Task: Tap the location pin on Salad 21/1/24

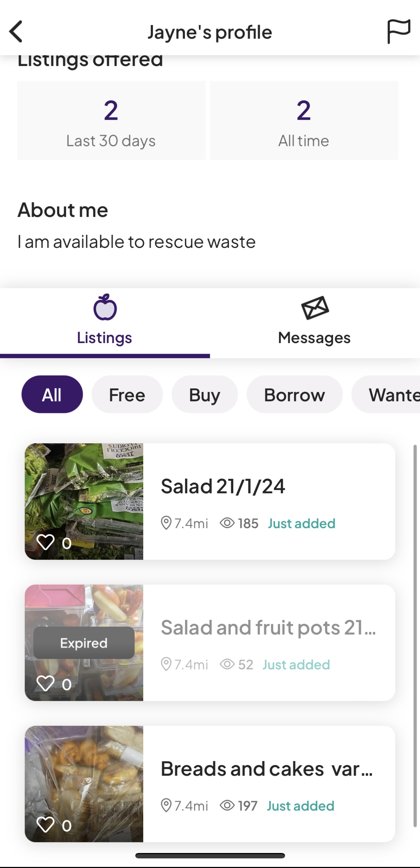Action: coord(166,523)
